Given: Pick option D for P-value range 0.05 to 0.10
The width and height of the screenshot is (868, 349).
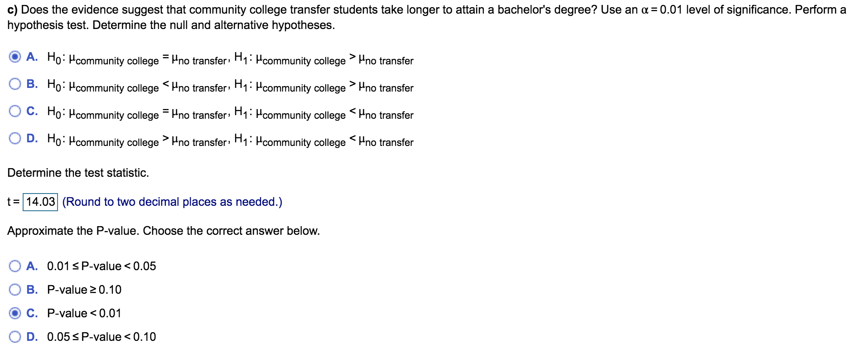Looking at the screenshot, I should pos(14,336).
